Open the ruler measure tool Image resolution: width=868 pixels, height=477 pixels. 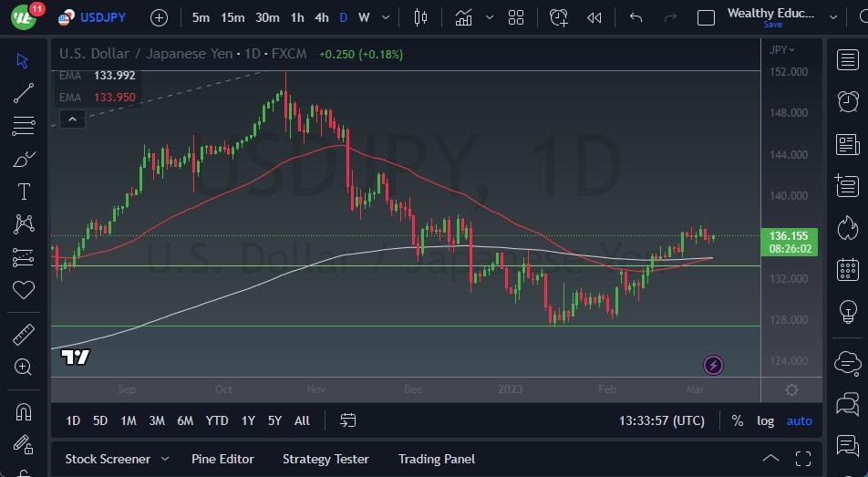24,334
